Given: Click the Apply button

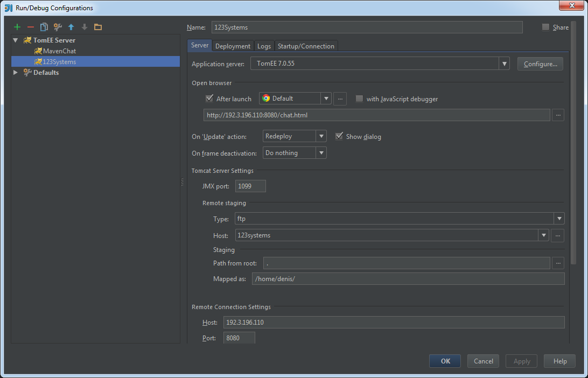Looking at the screenshot, I should coord(522,361).
